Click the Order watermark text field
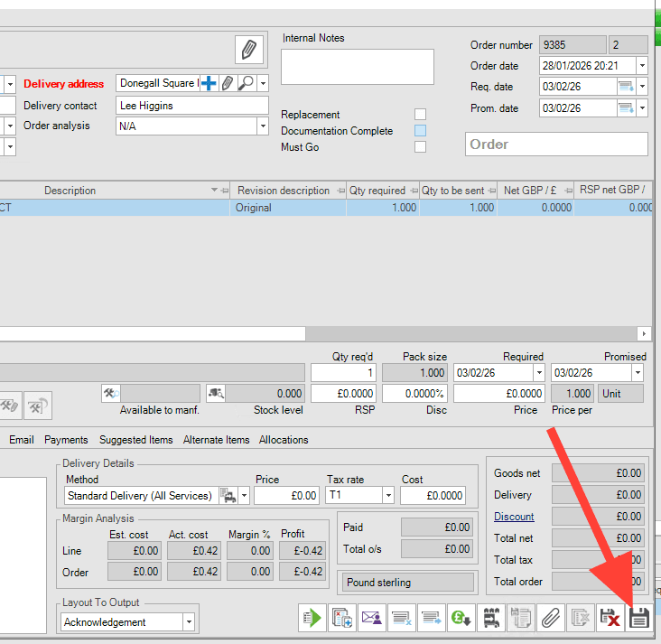Viewport: 661px width, 644px height. click(556, 145)
